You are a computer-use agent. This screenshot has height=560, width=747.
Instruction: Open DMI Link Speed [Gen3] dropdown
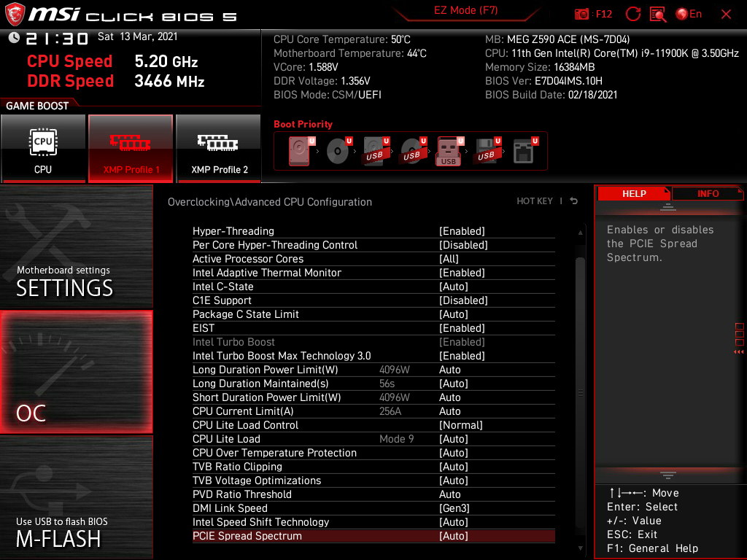tap(373, 507)
